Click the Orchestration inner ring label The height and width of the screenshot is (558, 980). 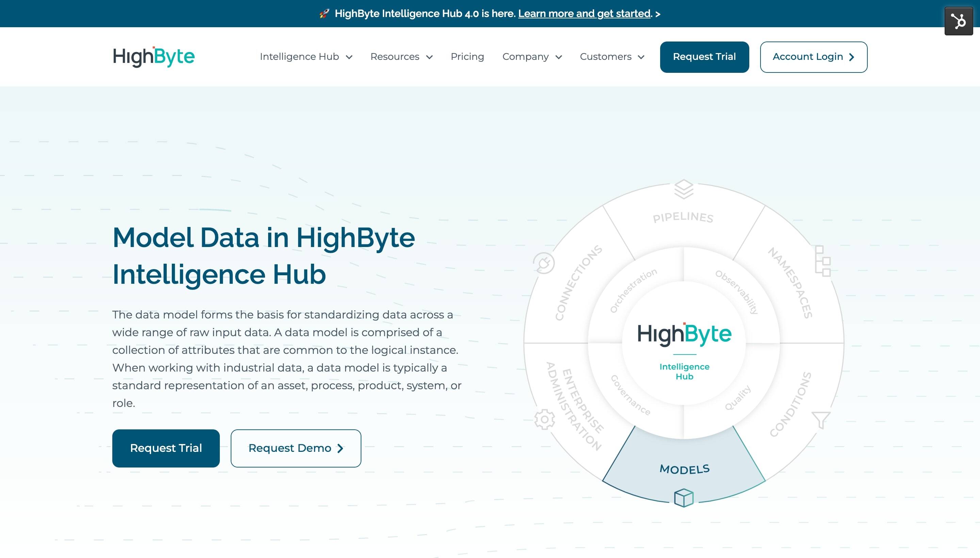(633, 291)
